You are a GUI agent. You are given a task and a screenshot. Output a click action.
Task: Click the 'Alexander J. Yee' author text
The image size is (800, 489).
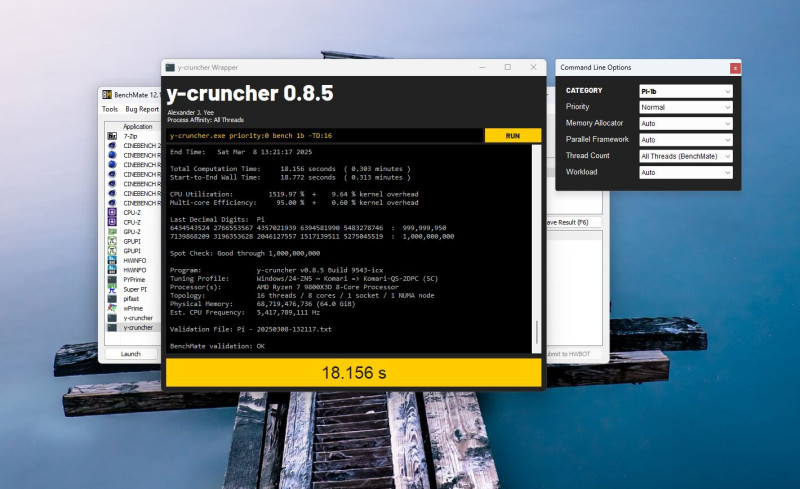tap(190, 112)
